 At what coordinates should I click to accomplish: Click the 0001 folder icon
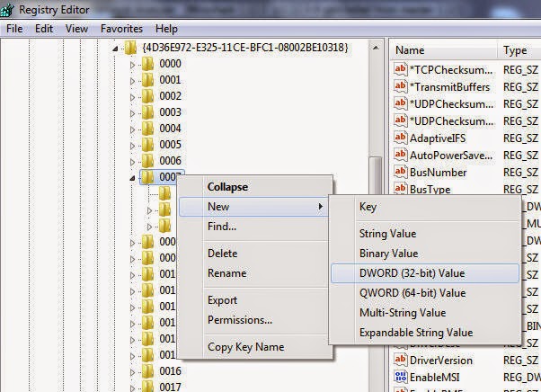click(x=147, y=80)
